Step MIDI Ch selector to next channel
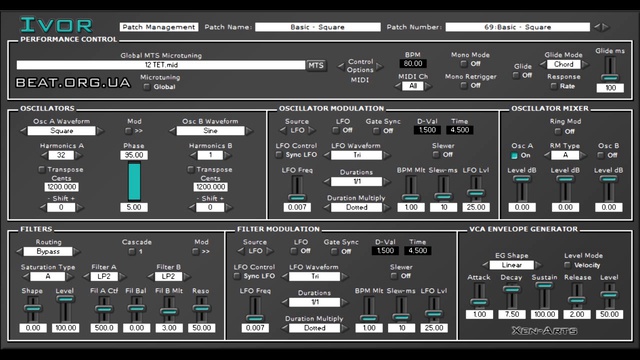Viewport: 640px width, 360px height. (428, 86)
